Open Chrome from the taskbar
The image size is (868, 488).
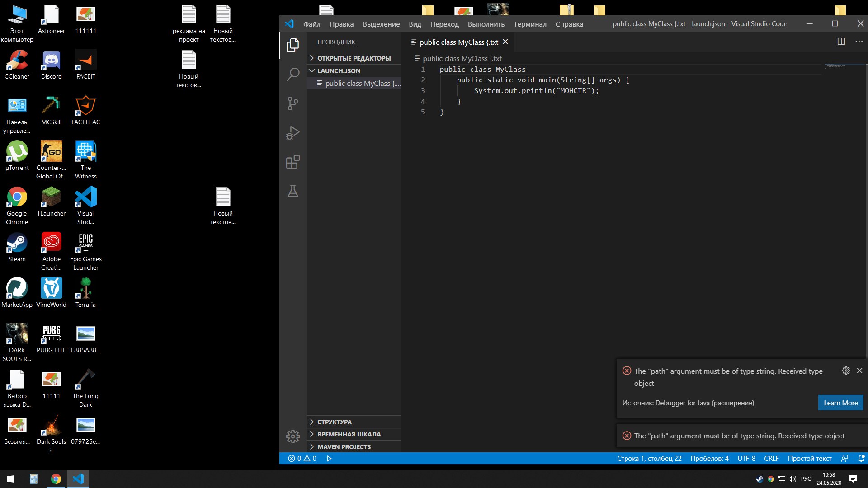tap(56, 479)
